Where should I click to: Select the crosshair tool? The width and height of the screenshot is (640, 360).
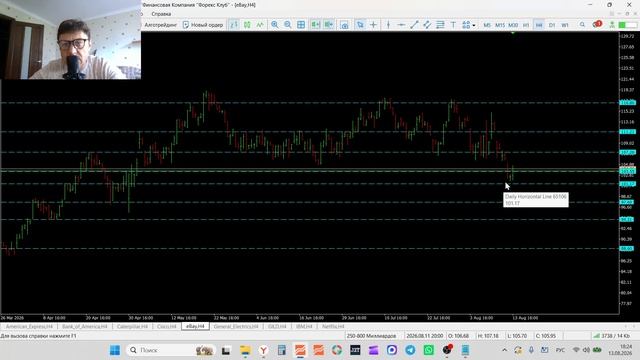(x=373, y=25)
